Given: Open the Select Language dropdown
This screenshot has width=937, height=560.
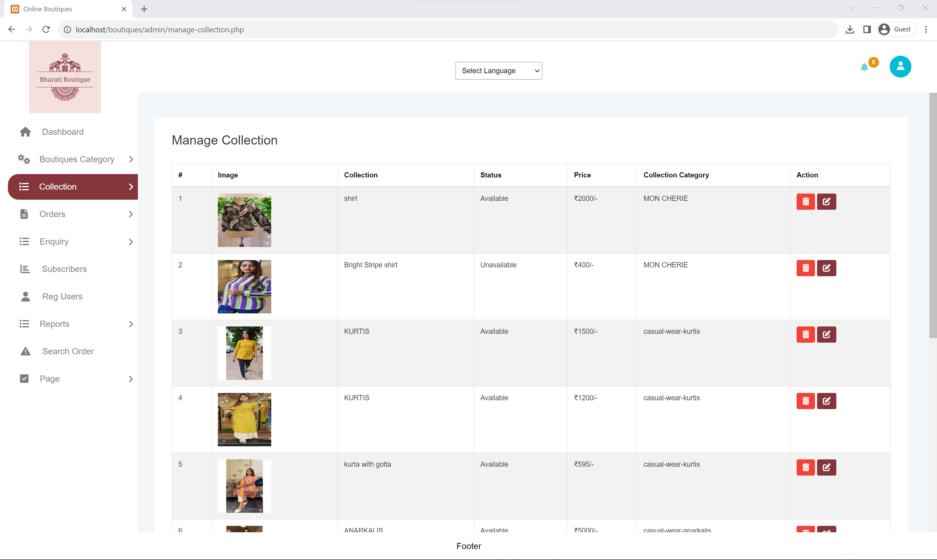Looking at the screenshot, I should pos(498,70).
